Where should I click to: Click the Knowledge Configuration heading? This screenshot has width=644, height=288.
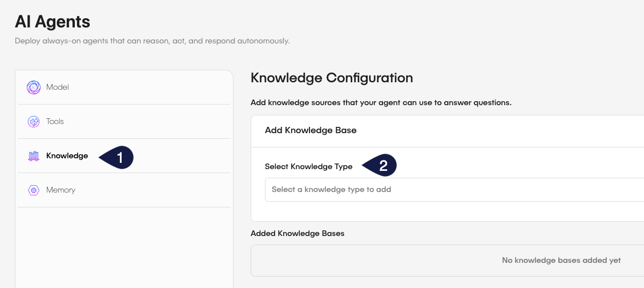coord(332,78)
